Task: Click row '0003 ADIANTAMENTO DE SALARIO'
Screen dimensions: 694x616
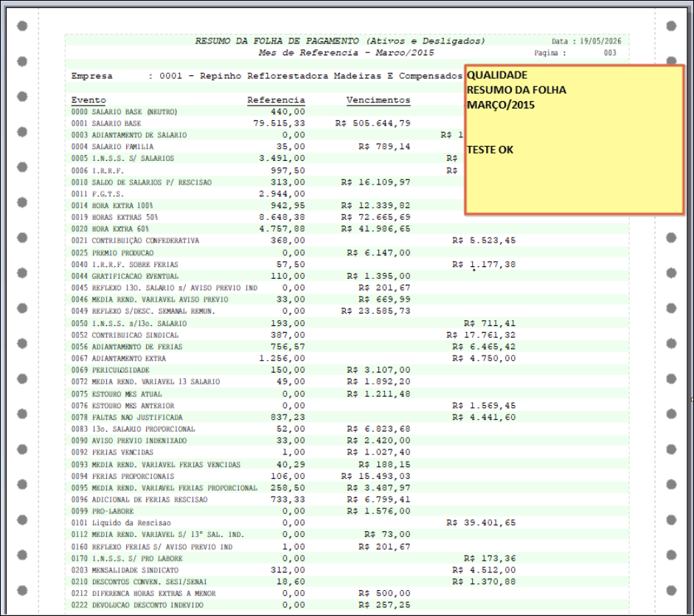Action: click(x=129, y=135)
